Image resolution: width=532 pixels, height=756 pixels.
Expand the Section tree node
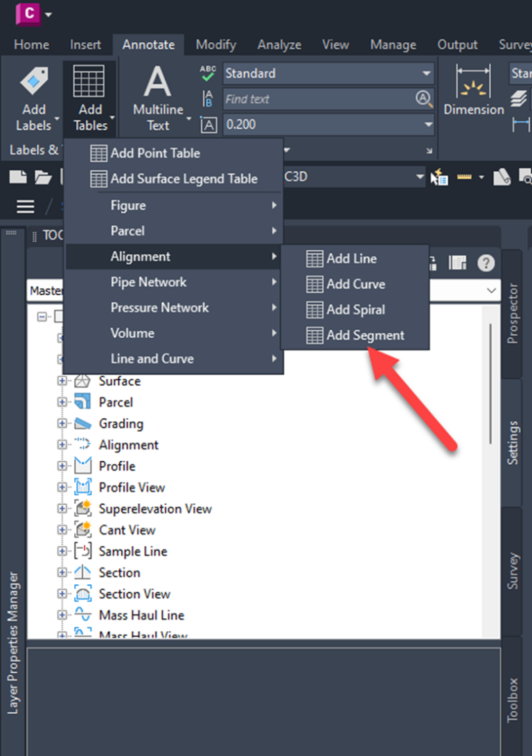point(62,572)
